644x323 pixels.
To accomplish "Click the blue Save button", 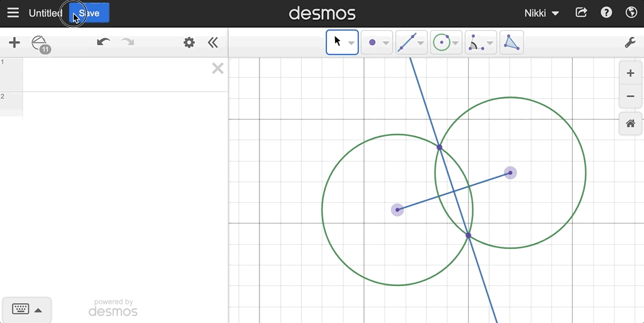I will click(89, 13).
